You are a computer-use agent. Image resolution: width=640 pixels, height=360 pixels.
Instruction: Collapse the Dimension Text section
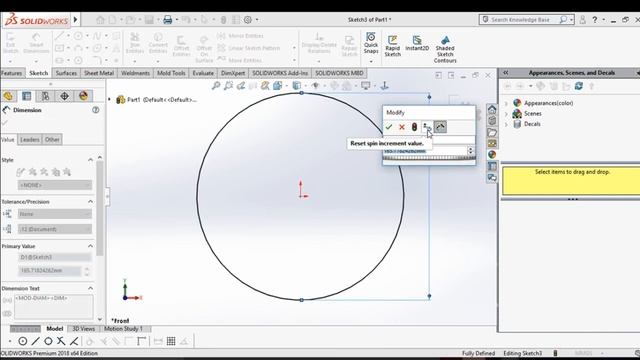coord(90,288)
